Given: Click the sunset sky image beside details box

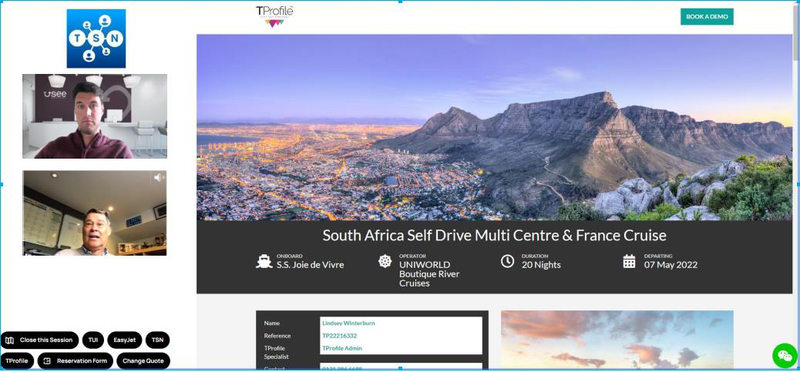Looking at the screenshot, I should [617, 339].
